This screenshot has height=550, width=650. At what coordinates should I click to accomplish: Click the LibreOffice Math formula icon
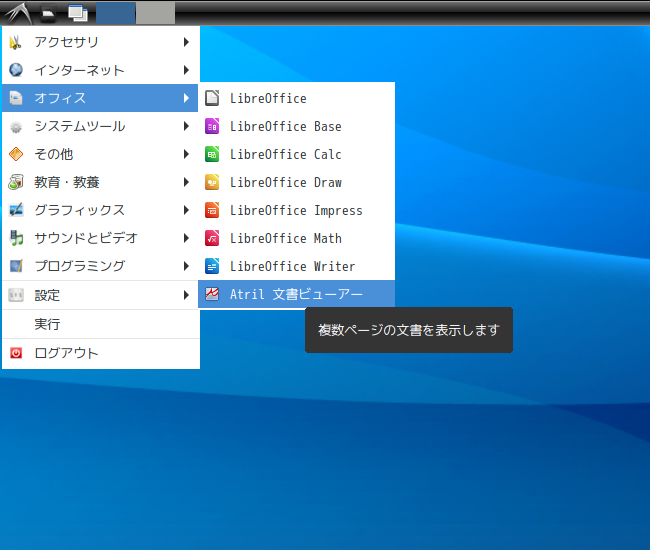(x=212, y=238)
